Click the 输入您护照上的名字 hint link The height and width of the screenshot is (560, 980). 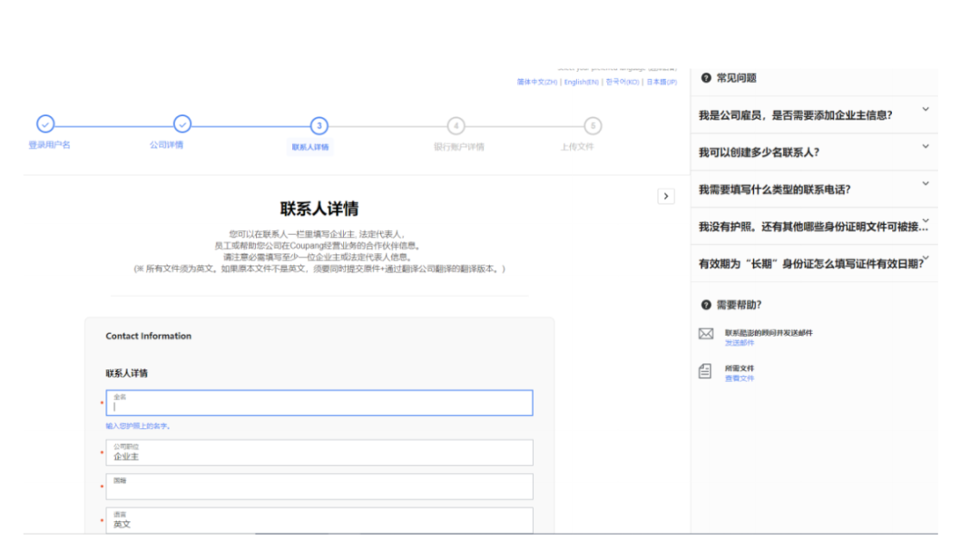click(x=137, y=426)
